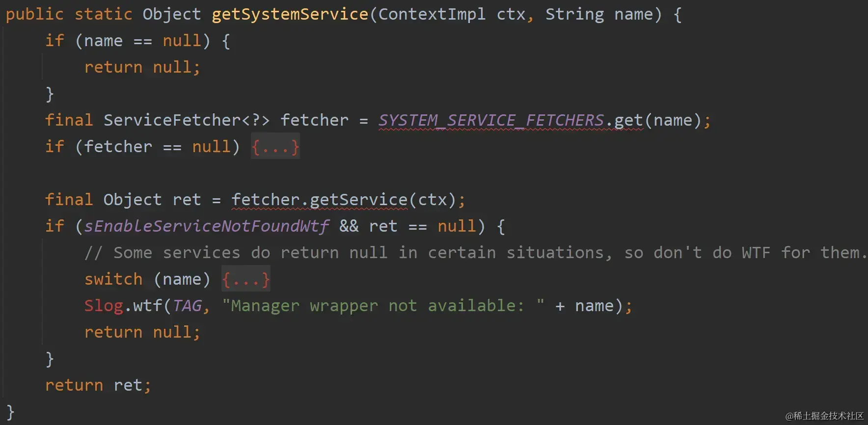Click the "Manager wrapper not available" string
868x425 pixels.
click(383, 306)
